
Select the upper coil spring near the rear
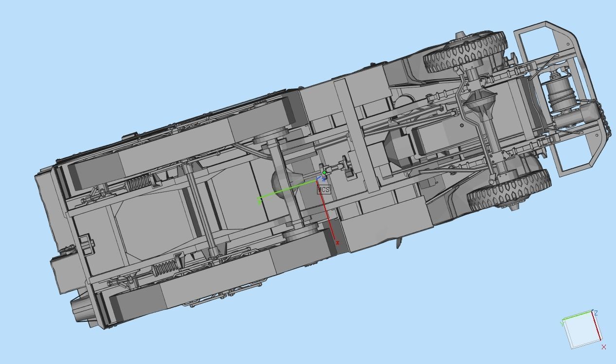click(x=139, y=184)
